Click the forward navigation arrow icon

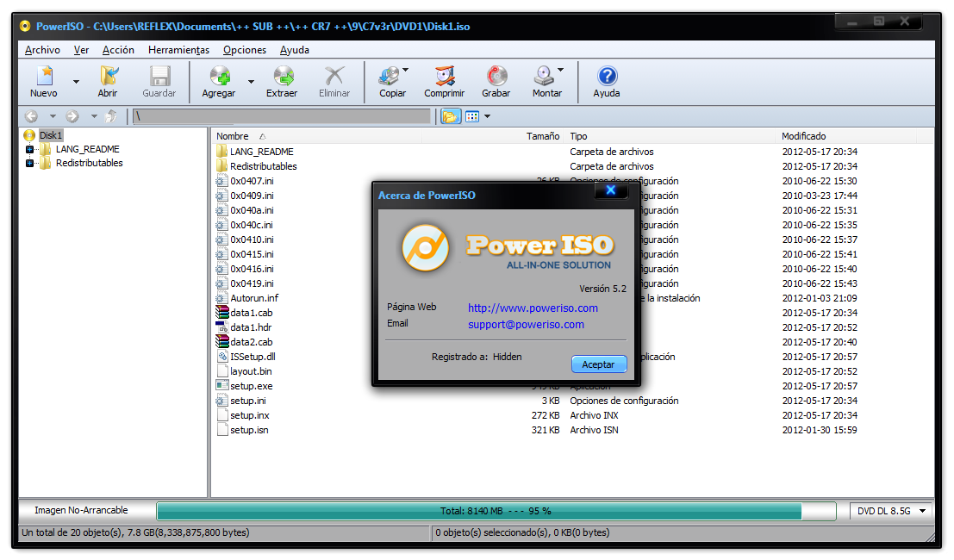tap(72, 116)
